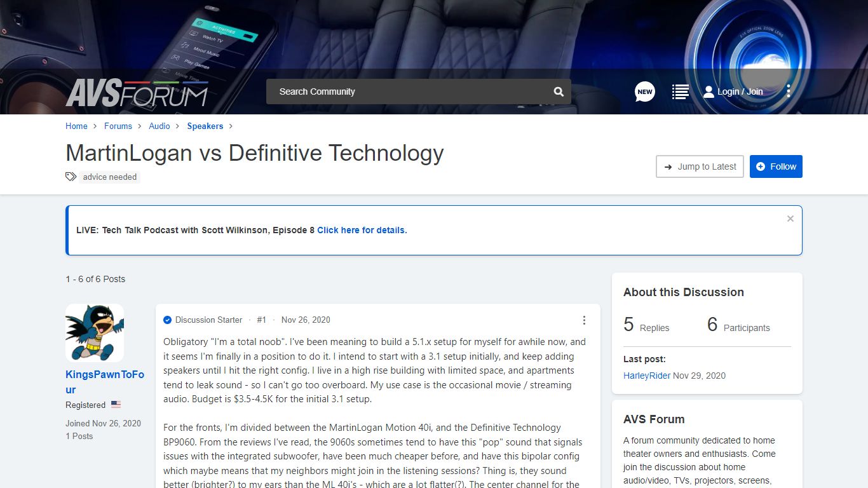Open the advice needed tag
The height and width of the screenshot is (488, 868).
click(110, 177)
